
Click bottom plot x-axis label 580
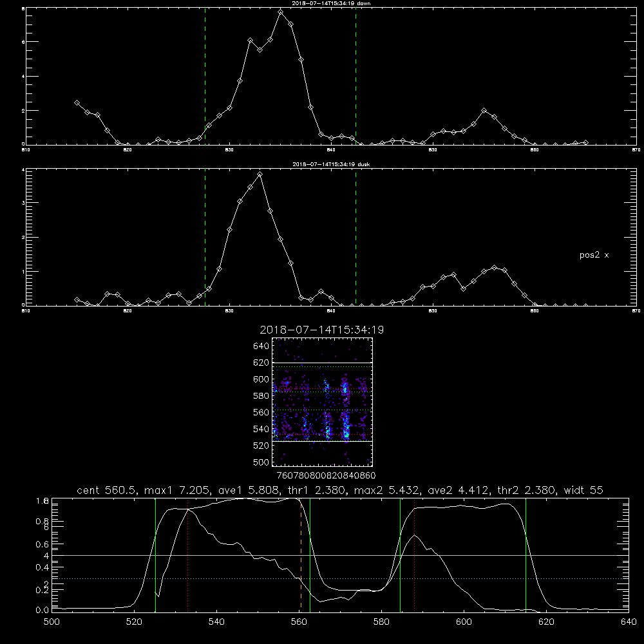click(381, 622)
